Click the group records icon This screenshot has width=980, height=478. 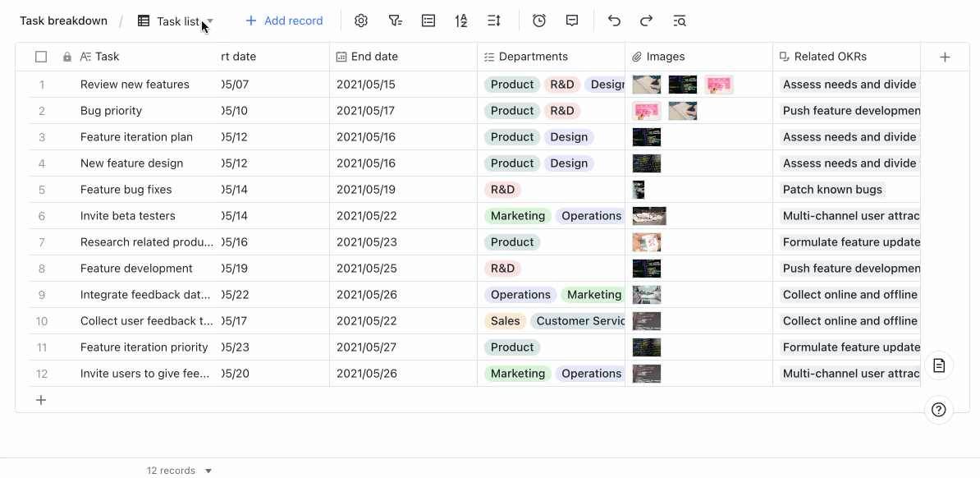428,21
